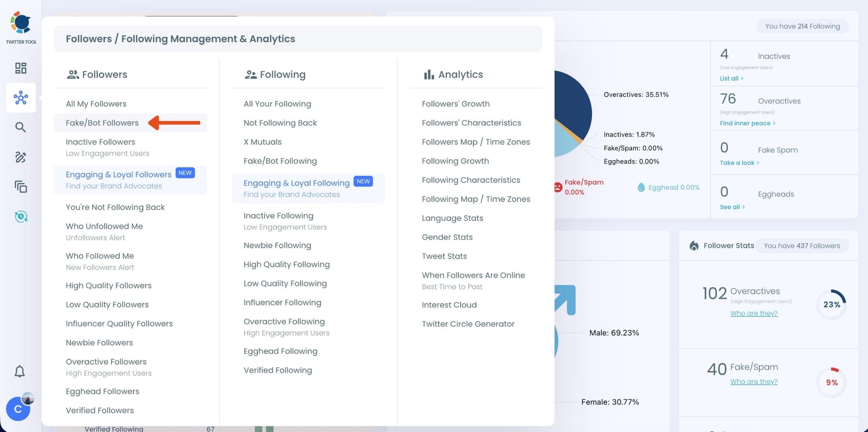Click the user avatar with letter C
The image size is (868, 432).
coord(18,409)
